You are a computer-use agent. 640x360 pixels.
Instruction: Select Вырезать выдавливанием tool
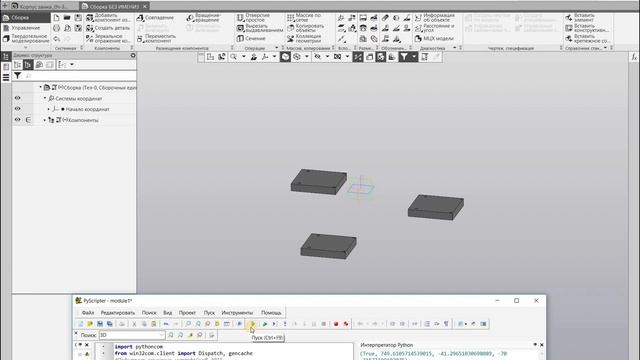click(260, 28)
